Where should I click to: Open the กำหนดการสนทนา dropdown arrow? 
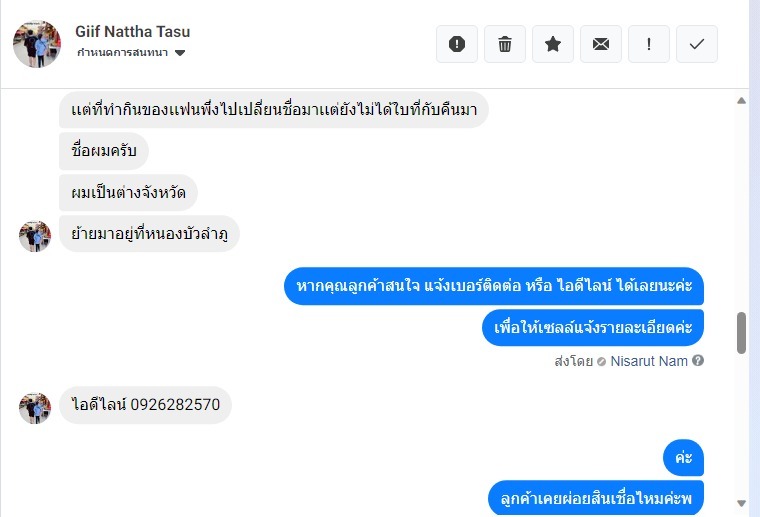coord(180,53)
